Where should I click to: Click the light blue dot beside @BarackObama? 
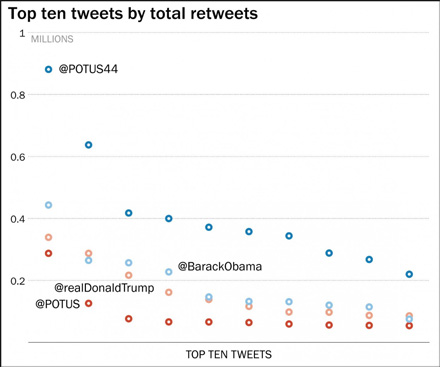click(169, 272)
